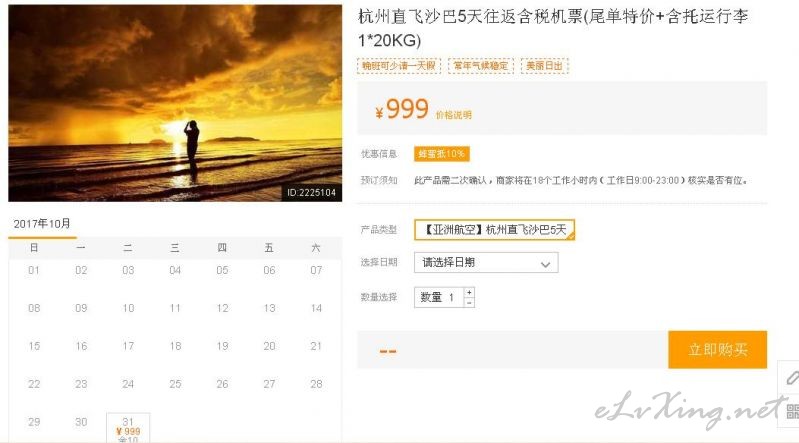This screenshot has width=799, height=443.
Task: Click the 晚班可少请一天假 tag
Action: [398, 66]
